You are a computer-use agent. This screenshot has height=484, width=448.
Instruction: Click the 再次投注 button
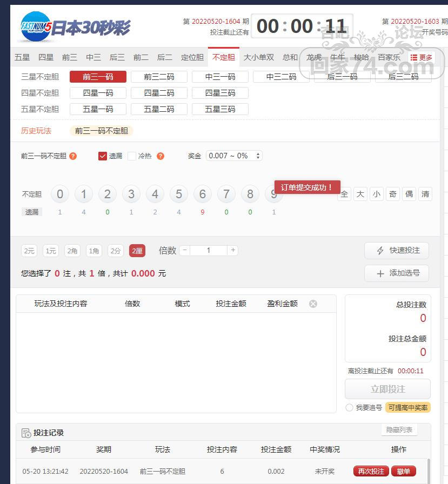(x=371, y=471)
